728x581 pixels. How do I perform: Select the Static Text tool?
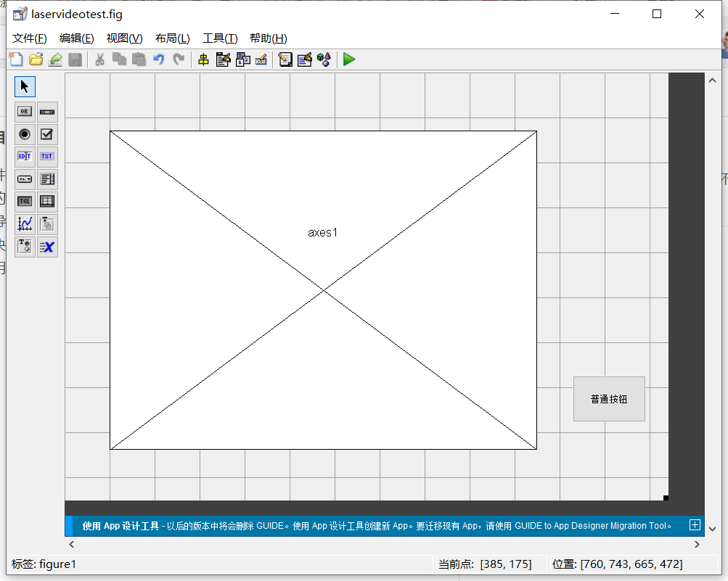47,156
